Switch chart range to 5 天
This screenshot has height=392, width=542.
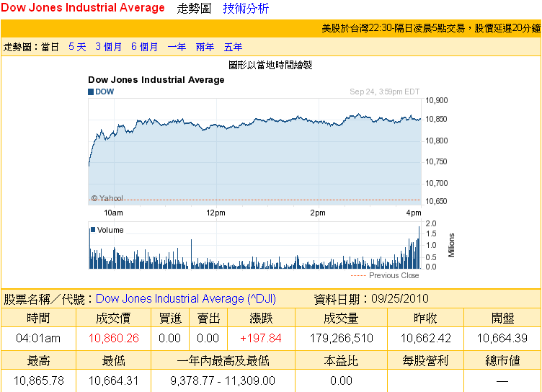tap(77, 47)
